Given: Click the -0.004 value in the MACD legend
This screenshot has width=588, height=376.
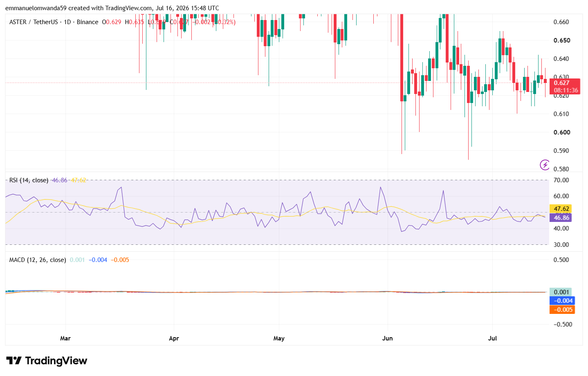Looking at the screenshot, I should coord(98,260).
